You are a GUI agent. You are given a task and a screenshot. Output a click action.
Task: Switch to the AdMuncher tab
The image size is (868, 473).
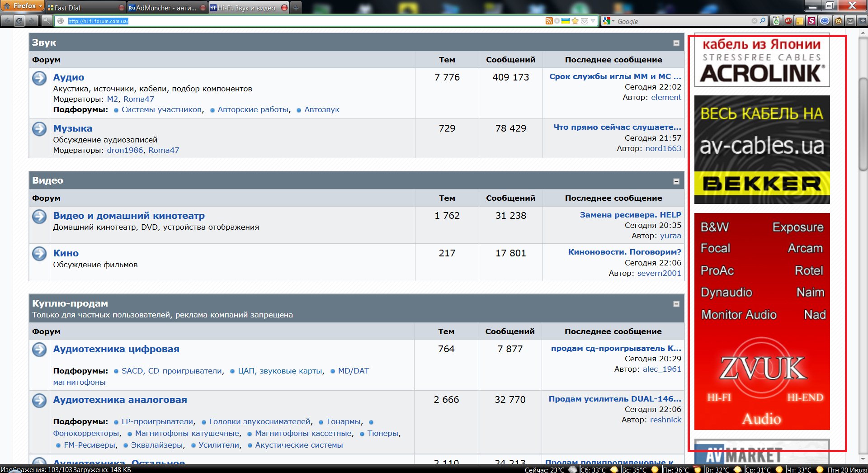(166, 8)
